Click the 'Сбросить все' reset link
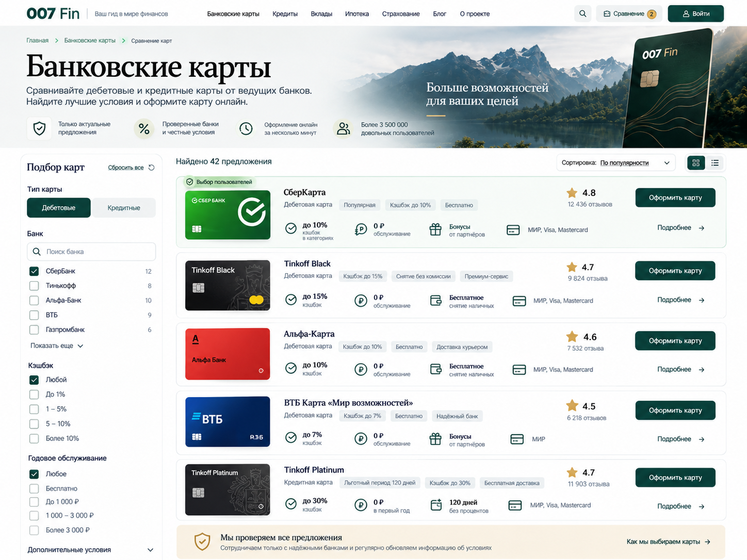The image size is (747, 560). 126,168
